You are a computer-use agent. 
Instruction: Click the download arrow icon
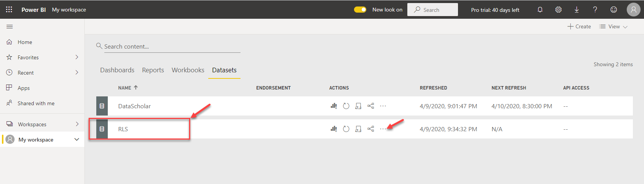point(576,10)
